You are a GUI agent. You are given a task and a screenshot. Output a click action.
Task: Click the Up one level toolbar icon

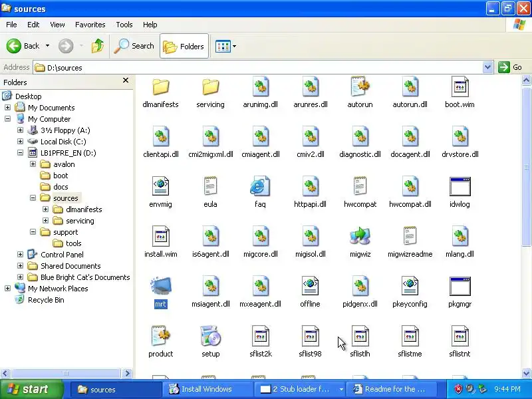pos(98,46)
